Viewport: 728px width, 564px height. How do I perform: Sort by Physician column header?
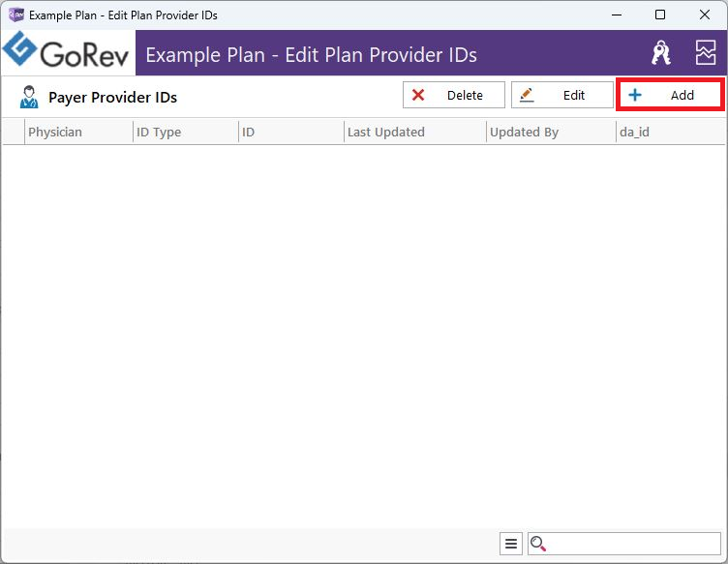click(78, 133)
